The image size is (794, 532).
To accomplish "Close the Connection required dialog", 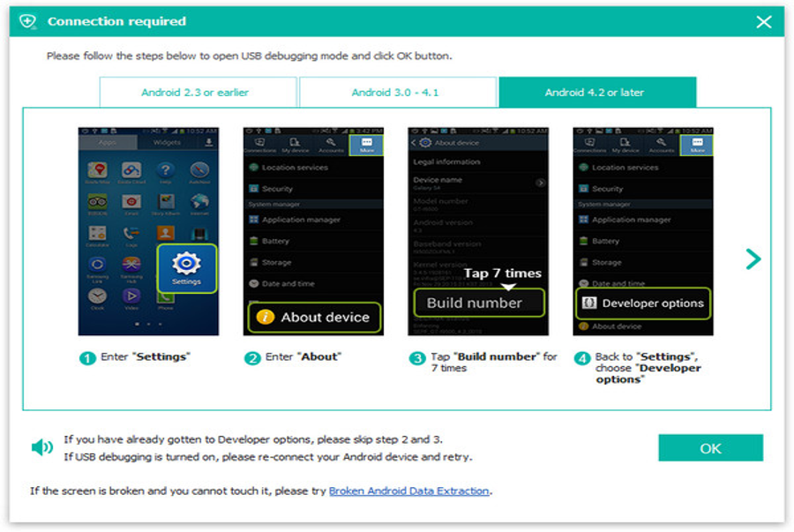I will (763, 21).
